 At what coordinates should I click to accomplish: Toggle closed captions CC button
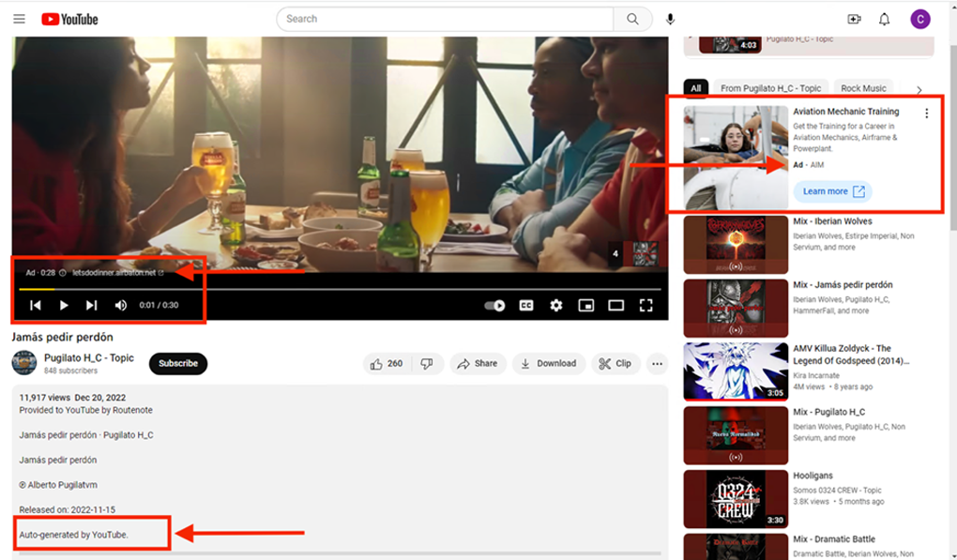click(x=526, y=305)
